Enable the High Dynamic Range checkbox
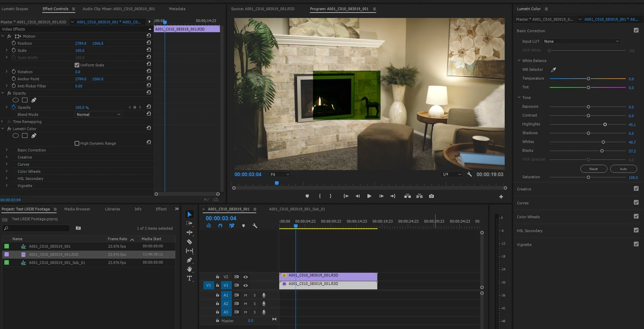Screen dimensions: 644x329 coord(77,143)
